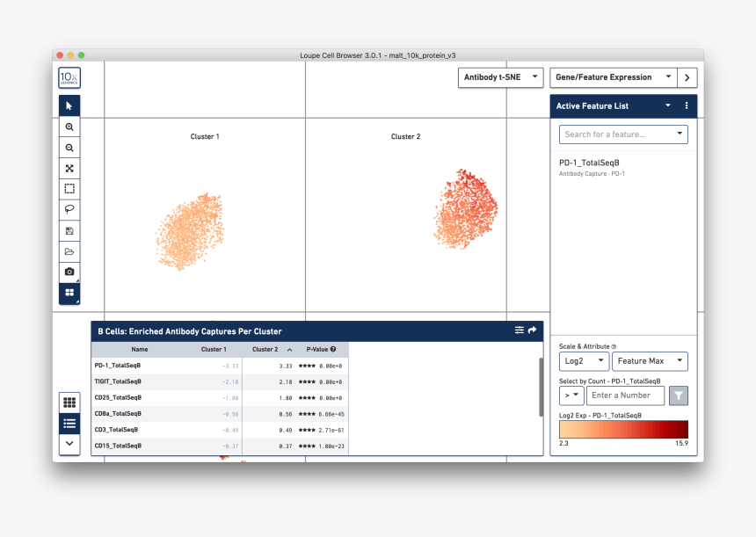Screen dimensions: 756x537
Task: Click the 6.66e-45 P-value cell
Action: click(331, 414)
